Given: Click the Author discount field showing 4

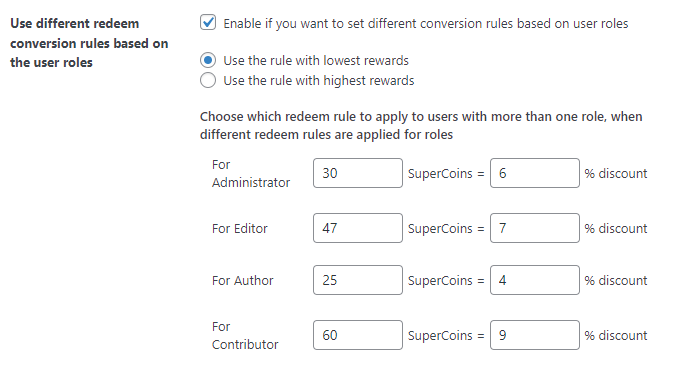Looking at the screenshot, I should [x=535, y=280].
